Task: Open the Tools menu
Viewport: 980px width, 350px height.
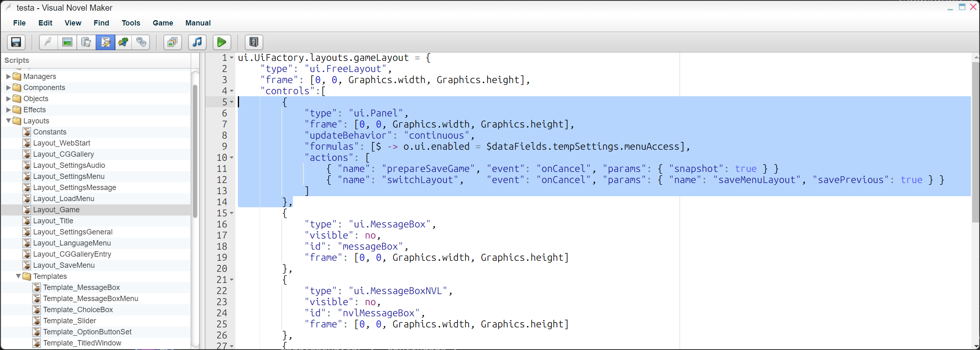Action: click(131, 23)
